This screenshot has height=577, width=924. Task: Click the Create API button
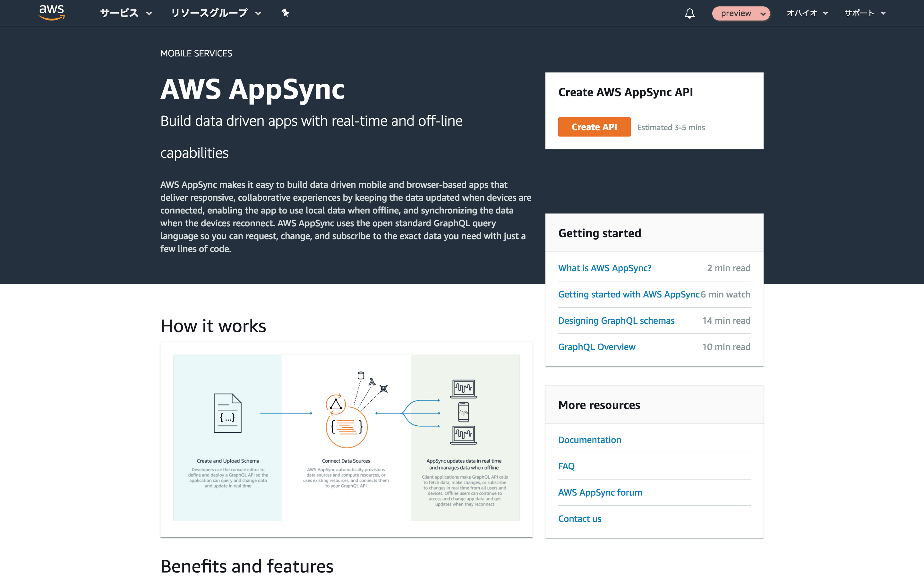(x=594, y=127)
